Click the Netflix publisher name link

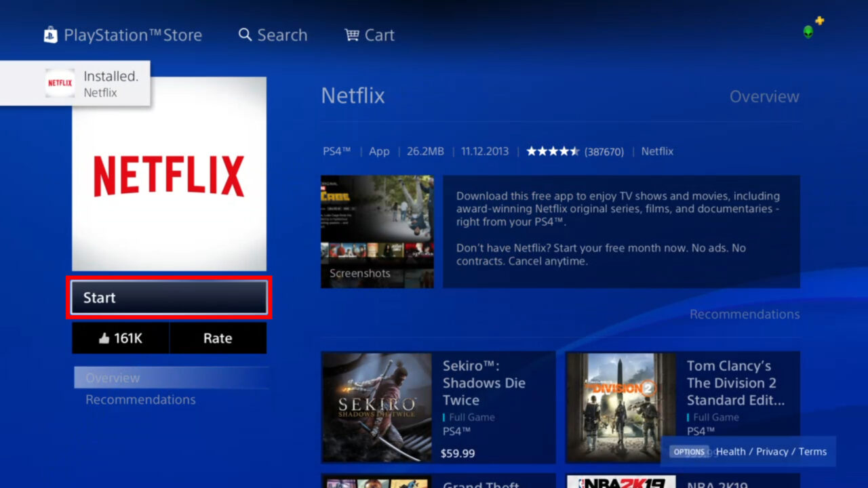pos(656,151)
